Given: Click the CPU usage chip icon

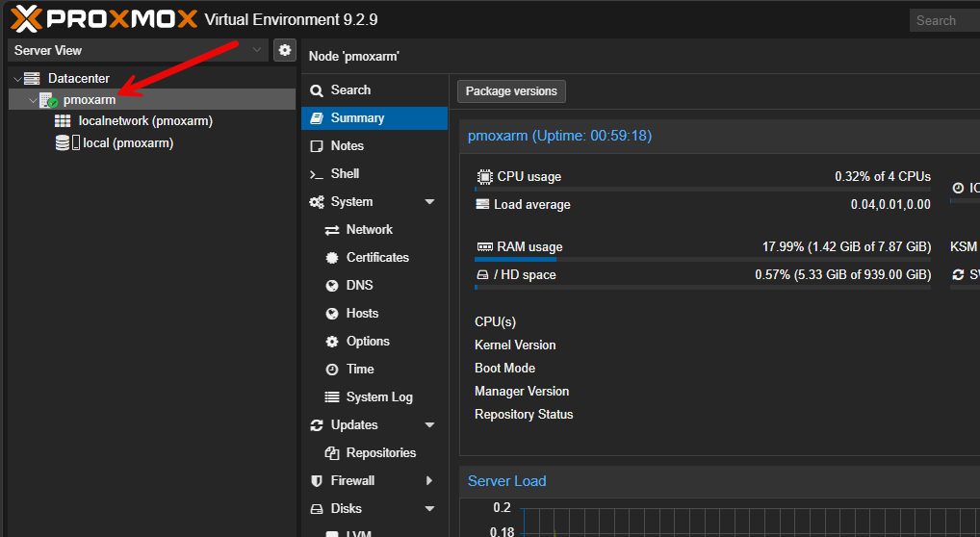Looking at the screenshot, I should pyautogui.click(x=484, y=177).
